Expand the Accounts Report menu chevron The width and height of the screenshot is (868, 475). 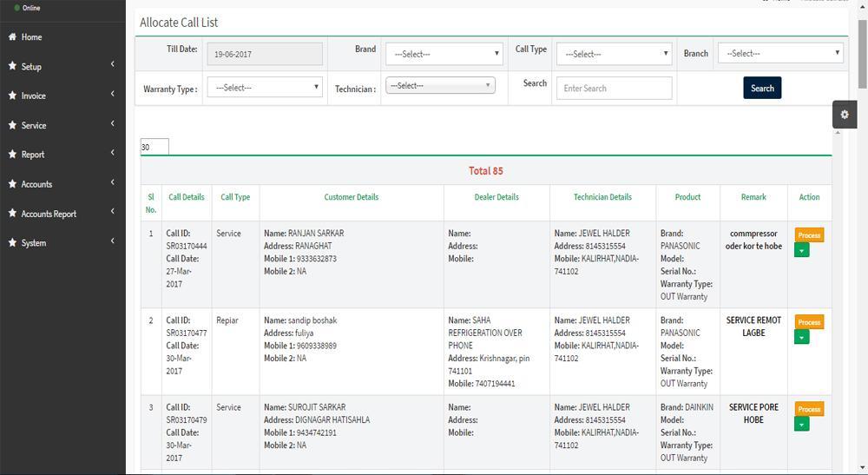point(112,211)
